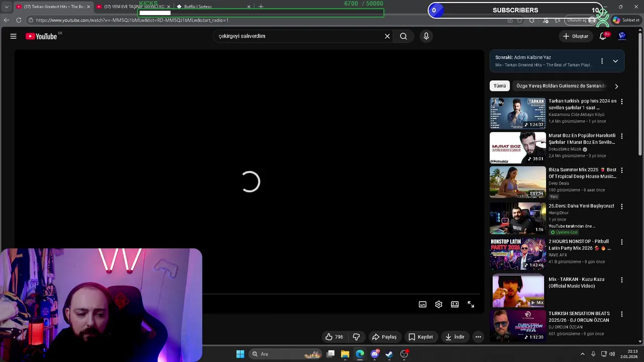644x362 pixels.
Task: Open options for Pitbull Latin Party Mix
Action: coord(622,242)
